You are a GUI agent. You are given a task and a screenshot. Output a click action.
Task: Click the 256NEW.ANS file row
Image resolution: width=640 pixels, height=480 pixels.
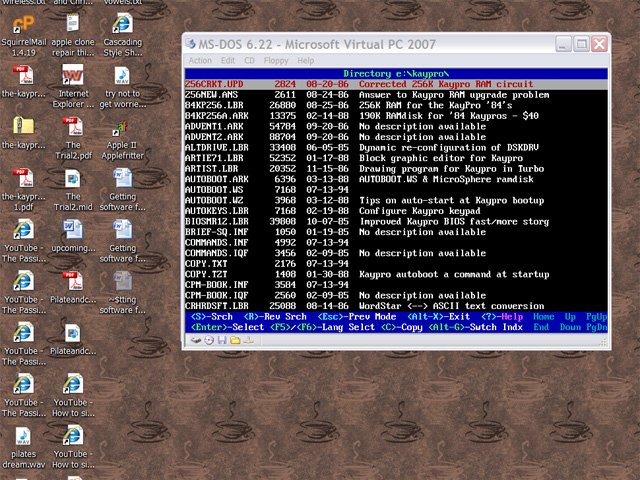396,95
